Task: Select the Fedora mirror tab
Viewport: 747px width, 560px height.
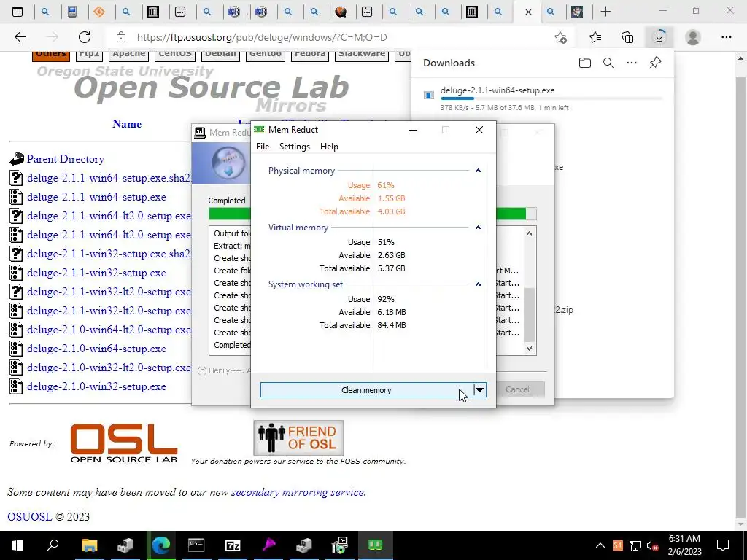Action: (x=309, y=54)
